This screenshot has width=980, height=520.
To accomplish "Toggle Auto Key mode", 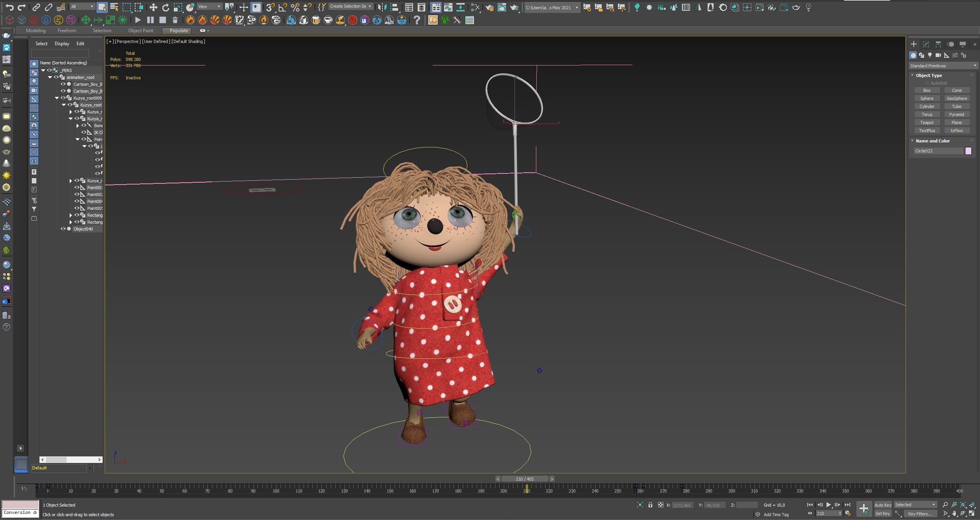I will point(883,505).
